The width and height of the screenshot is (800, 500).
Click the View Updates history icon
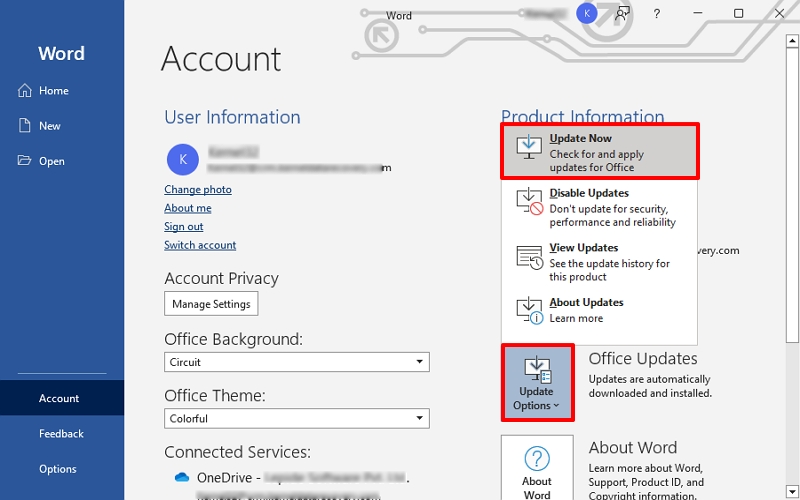click(528, 256)
